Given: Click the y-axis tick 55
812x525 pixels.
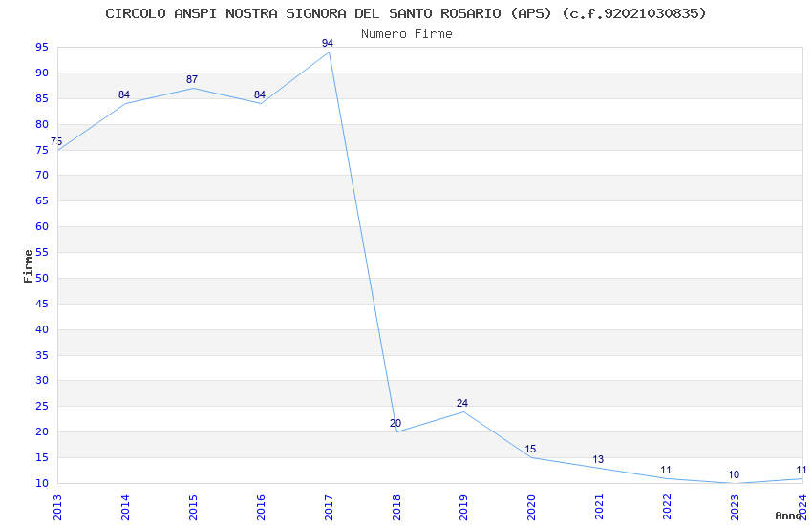Looking at the screenshot, I should point(42,252).
